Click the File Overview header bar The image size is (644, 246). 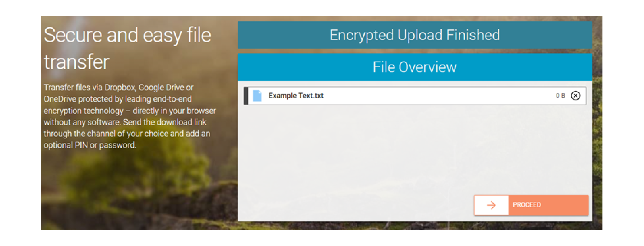[x=415, y=67]
